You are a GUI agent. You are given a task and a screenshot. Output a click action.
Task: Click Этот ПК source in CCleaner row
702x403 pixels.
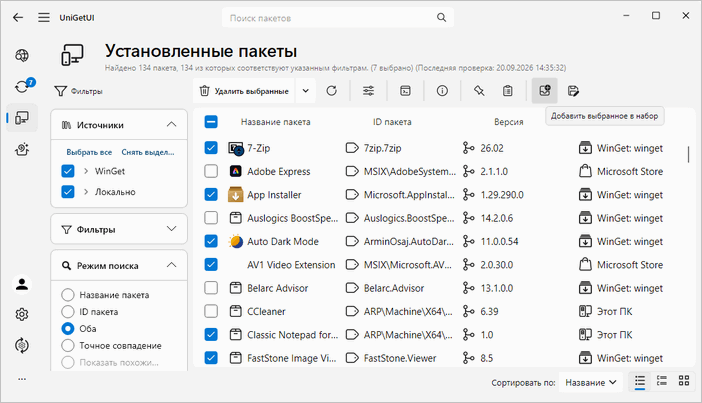[615, 311]
